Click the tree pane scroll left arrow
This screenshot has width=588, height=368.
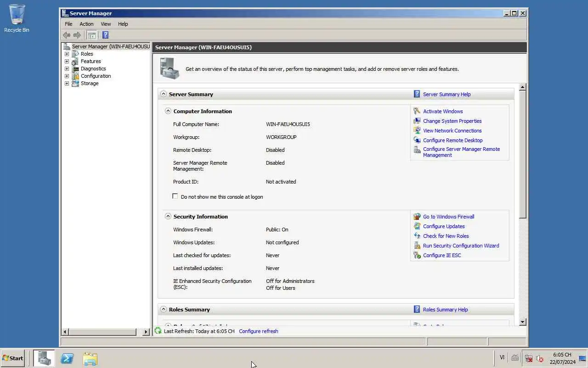click(x=65, y=332)
